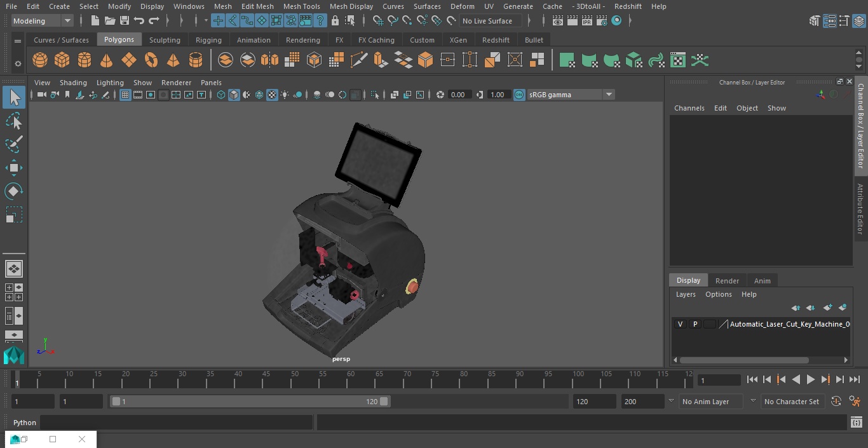Screen dimensions: 868x448
Task: Click the No Live Surface field
Action: 491,21
